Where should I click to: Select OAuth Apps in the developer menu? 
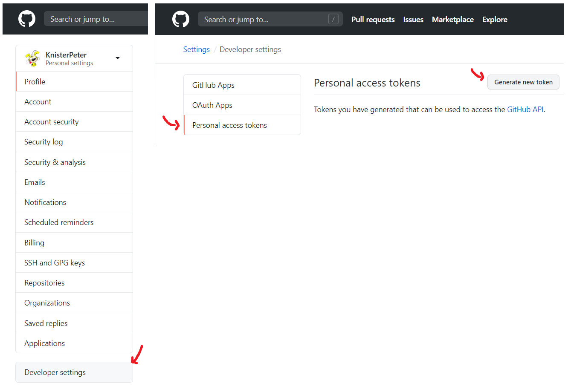coord(242,105)
